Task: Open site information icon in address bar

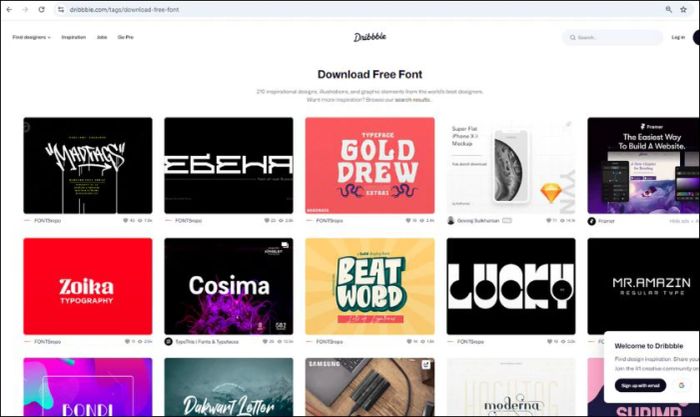Action: 61,9
